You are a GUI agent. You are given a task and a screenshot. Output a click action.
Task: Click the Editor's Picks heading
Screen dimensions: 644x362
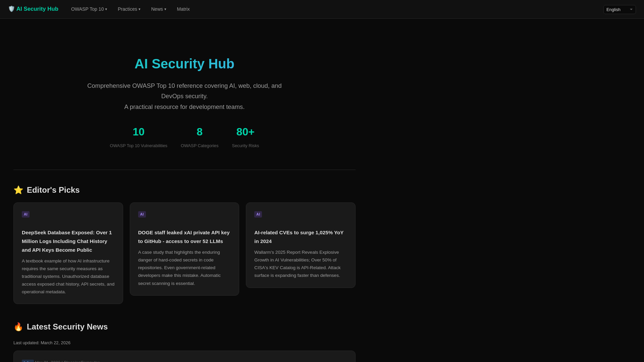(53, 190)
